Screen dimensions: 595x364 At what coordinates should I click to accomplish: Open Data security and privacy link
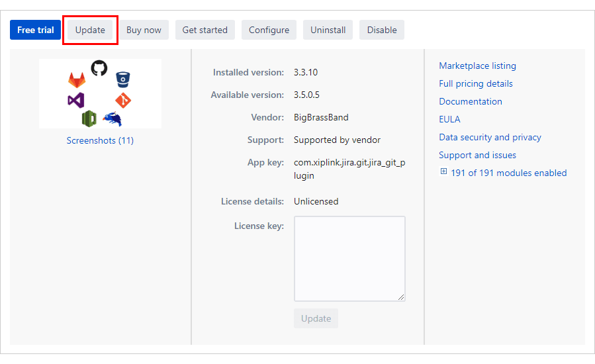[490, 137]
